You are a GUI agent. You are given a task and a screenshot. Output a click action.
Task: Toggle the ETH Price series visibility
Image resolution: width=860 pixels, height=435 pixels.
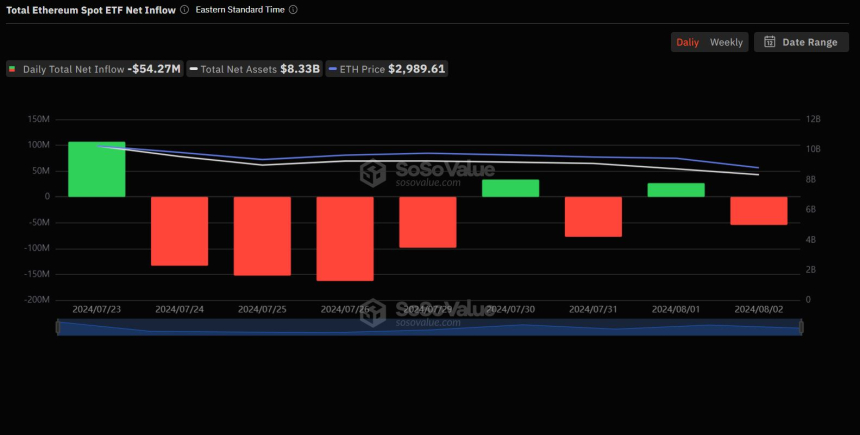pos(388,70)
